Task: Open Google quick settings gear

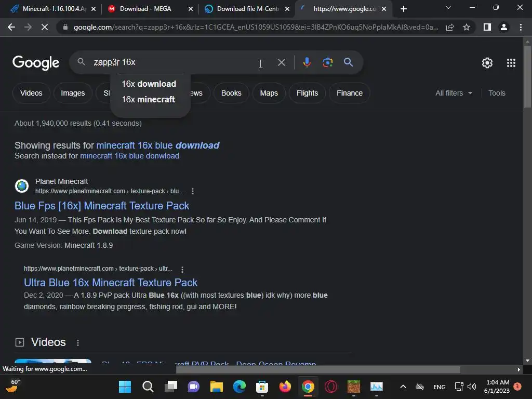Action: tap(487, 63)
